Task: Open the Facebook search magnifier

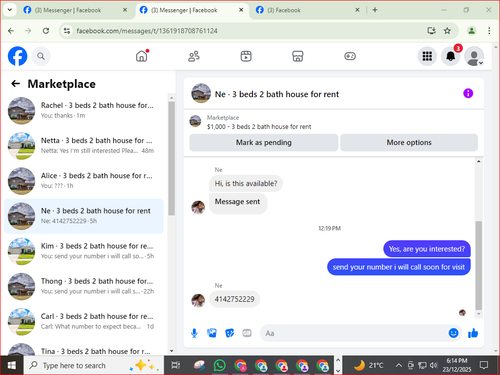Action: tap(41, 56)
